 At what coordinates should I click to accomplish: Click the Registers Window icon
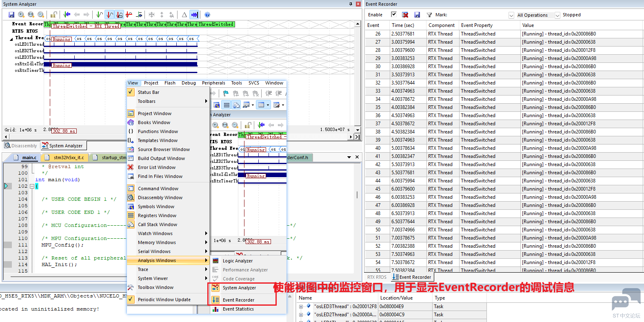[x=131, y=215]
